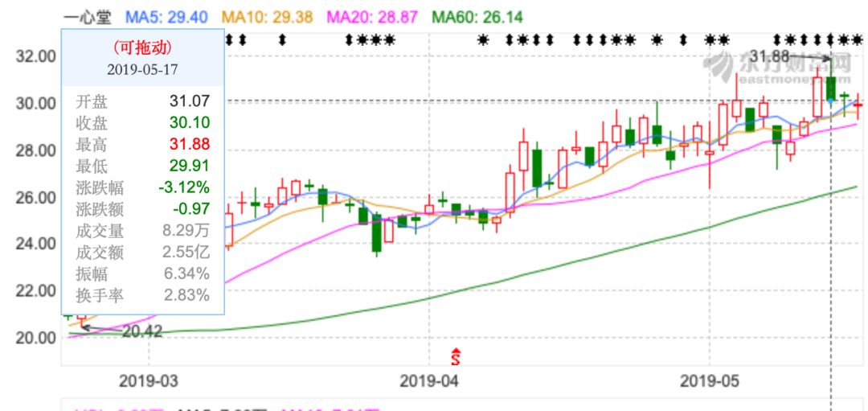
Task: Click the 20.42 low price annotation
Action: click(141, 331)
